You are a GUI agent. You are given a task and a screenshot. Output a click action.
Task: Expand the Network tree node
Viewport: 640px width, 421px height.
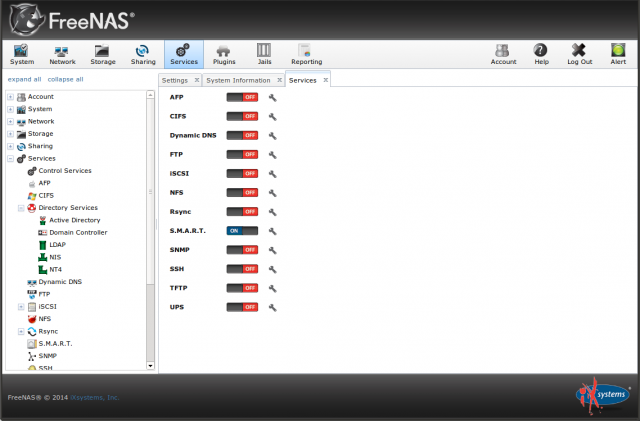click(x=11, y=122)
